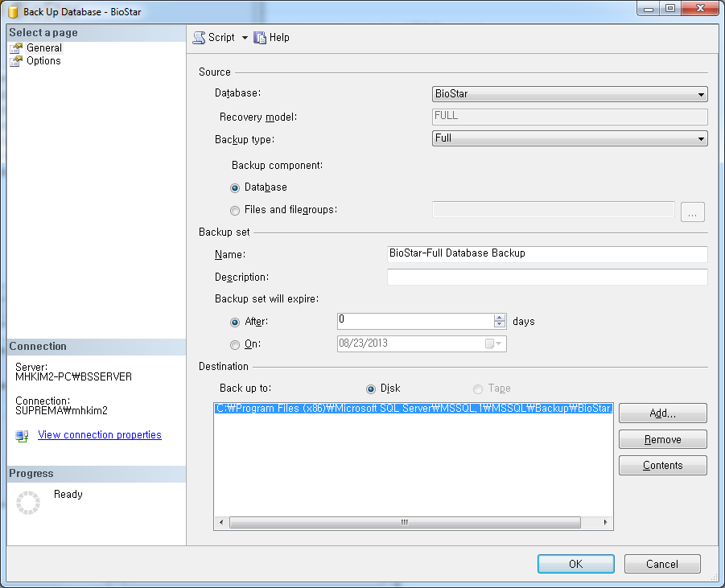Open the Script dropdown arrow

click(245, 38)
